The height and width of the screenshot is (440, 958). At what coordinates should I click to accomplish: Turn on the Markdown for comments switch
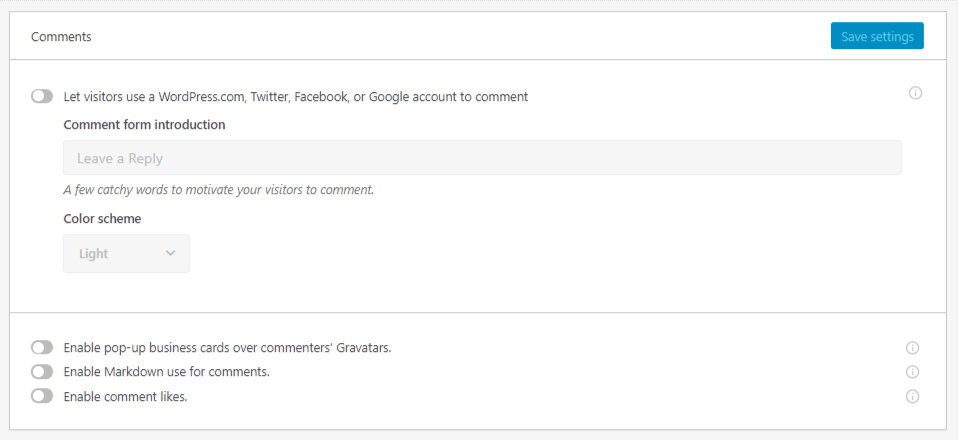[42, 372]
